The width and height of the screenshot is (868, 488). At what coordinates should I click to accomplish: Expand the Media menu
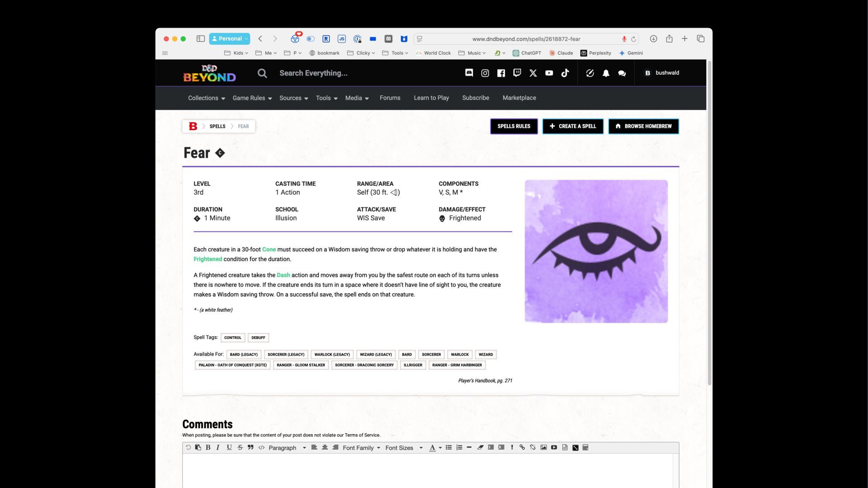coord(357,98)
